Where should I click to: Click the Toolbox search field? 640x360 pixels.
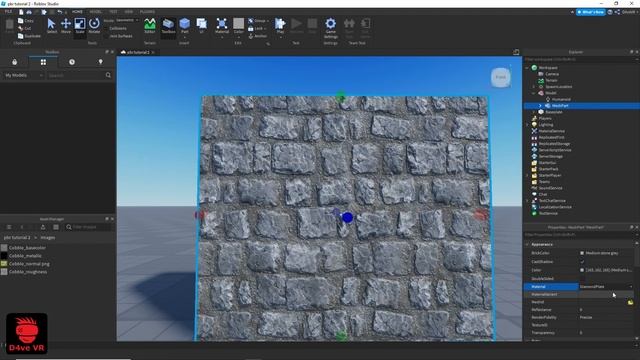pos(75,76)
